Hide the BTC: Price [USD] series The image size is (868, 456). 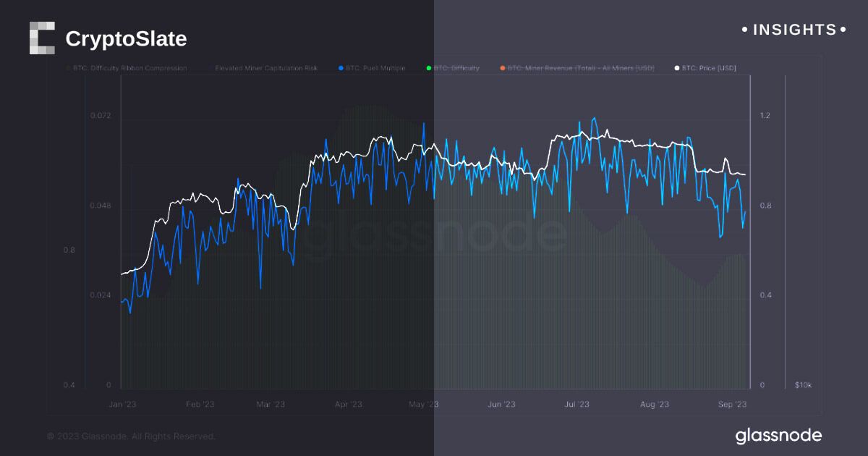709,68
